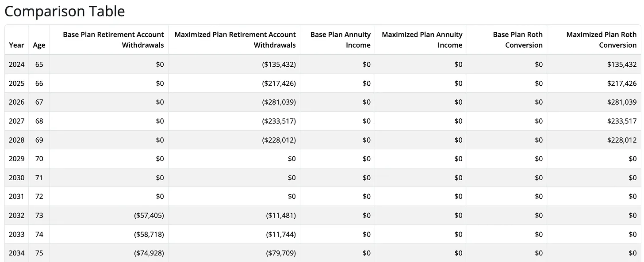Select Maximized Plan Retirement Account Withdrawals header

[235, 40]
